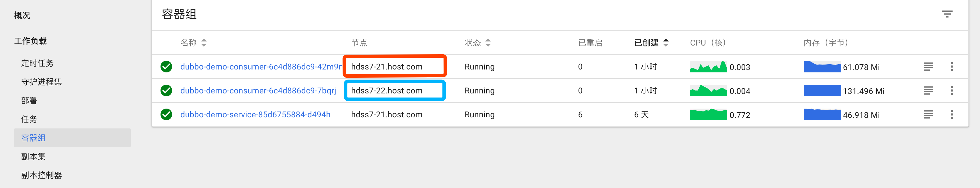Open 任务 in the sidebar
Image resolution: width=980 pixels, height=188 pixels.
coord(29,119)
